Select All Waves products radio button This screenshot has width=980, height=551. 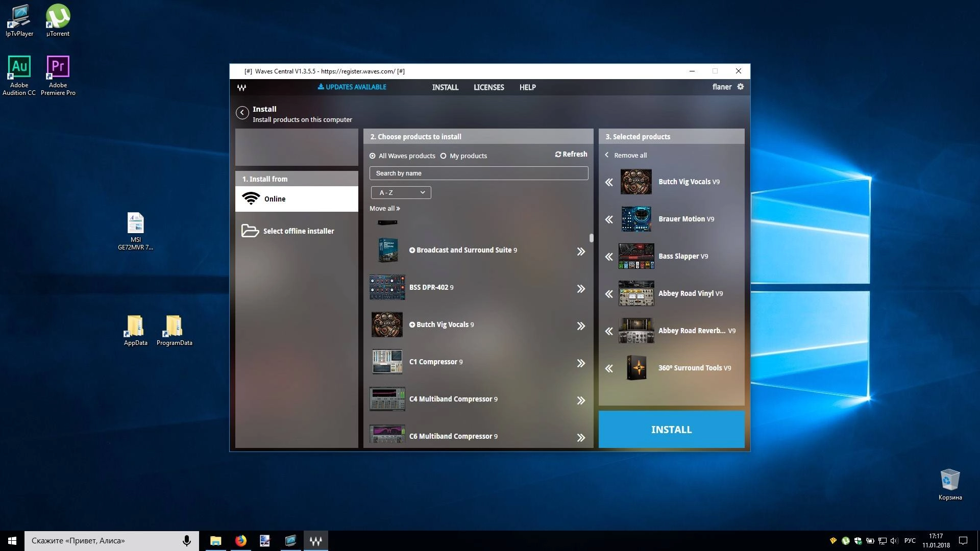click(x=373, y=156)
